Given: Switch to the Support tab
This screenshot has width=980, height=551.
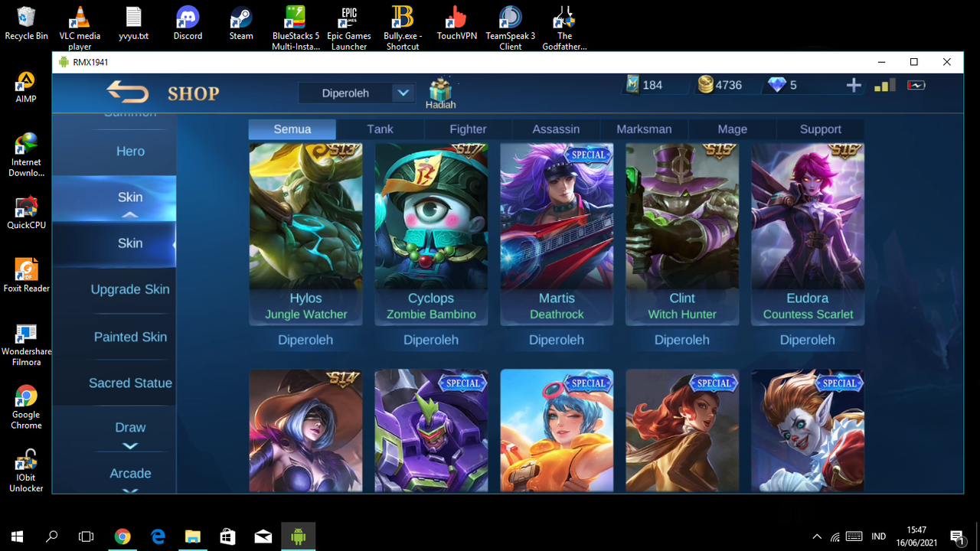Looking at the screenshot, I should tap(820, 129).
